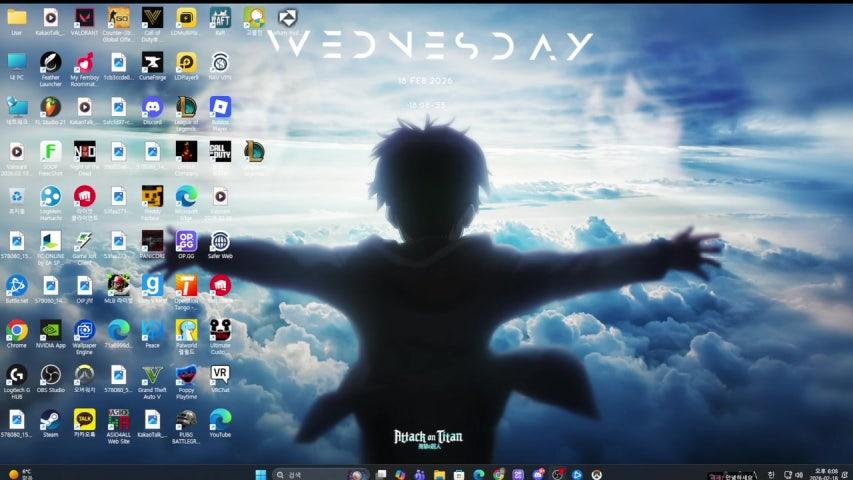Open the VALORANT desktop shortcut
The image size is (853, 480).
pos(84,22)
